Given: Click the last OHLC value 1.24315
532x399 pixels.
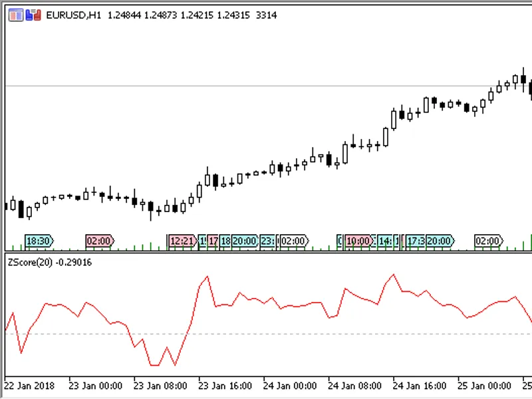Looking at the screenshot, I should click(x=233, y=15).
